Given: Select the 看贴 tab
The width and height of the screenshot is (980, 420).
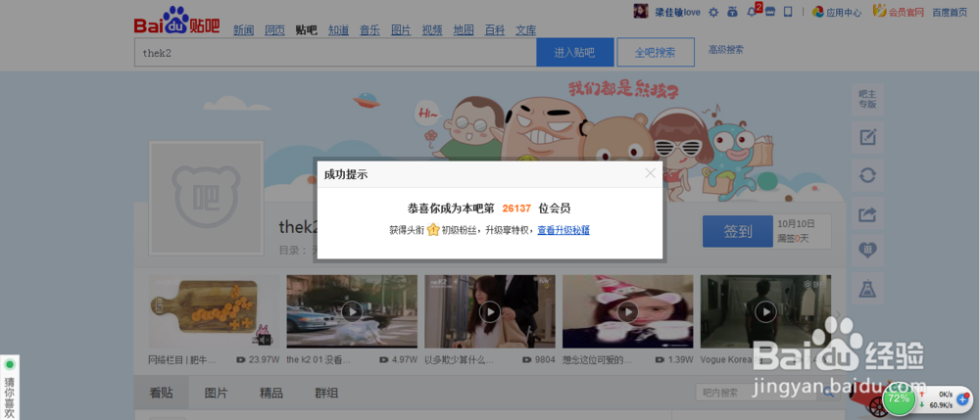Looking at the screenshot, I should [x=161, y=394].
